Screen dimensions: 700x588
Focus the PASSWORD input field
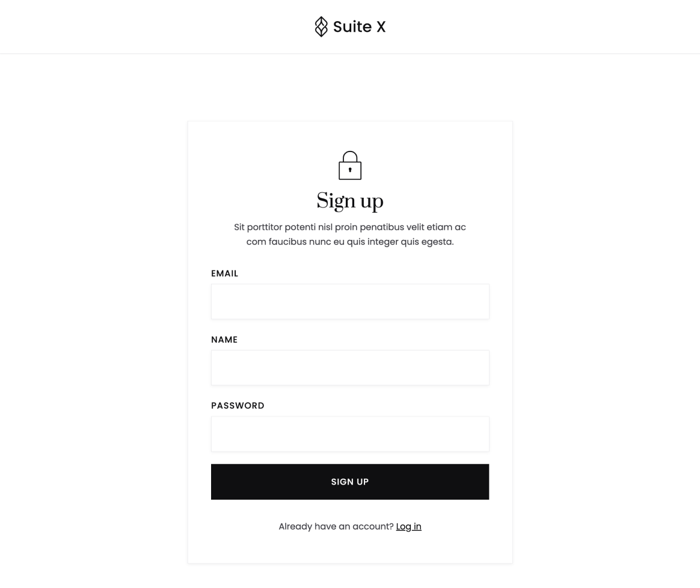coord(349,433)
